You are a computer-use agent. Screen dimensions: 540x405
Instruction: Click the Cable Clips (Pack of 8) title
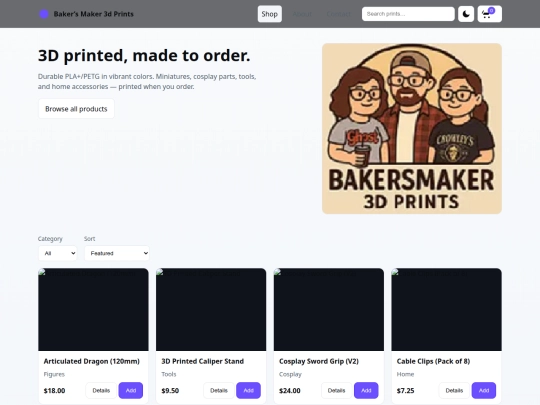click(x=433, y=361)
